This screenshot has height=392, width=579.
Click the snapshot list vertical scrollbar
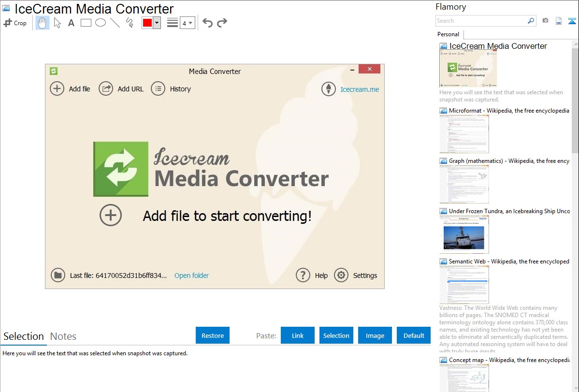(x=575, y=100)
